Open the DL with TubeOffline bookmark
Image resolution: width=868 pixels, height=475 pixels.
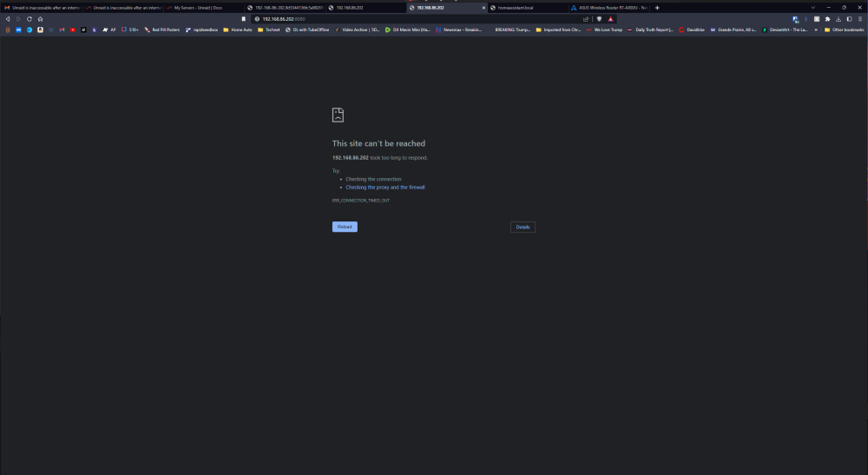tap(307, 30)
